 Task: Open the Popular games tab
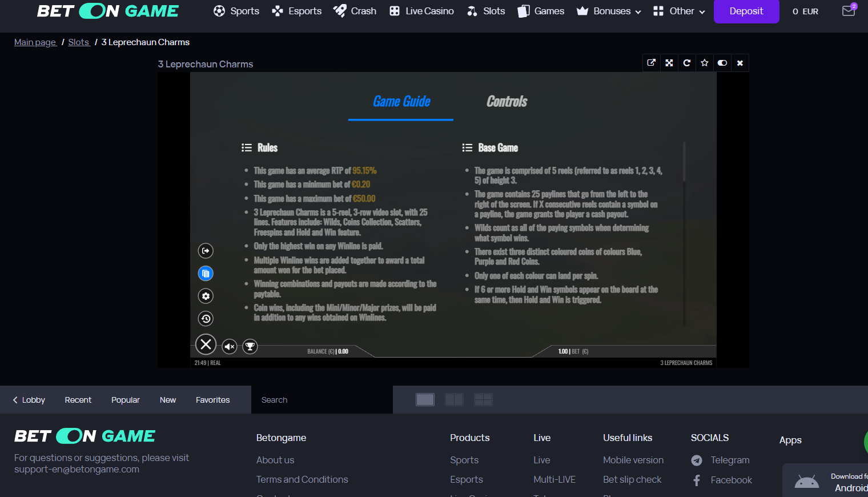(x=126, y=400)
